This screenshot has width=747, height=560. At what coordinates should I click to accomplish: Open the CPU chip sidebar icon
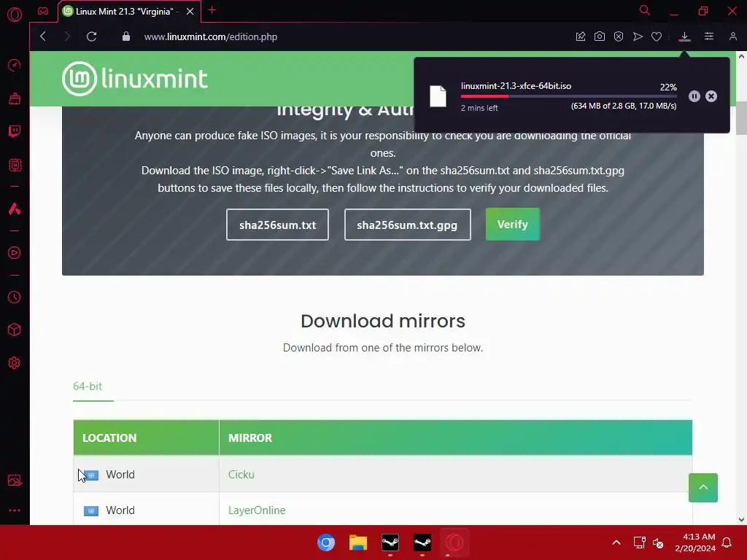pyautogui.click(x=15, y=165)
